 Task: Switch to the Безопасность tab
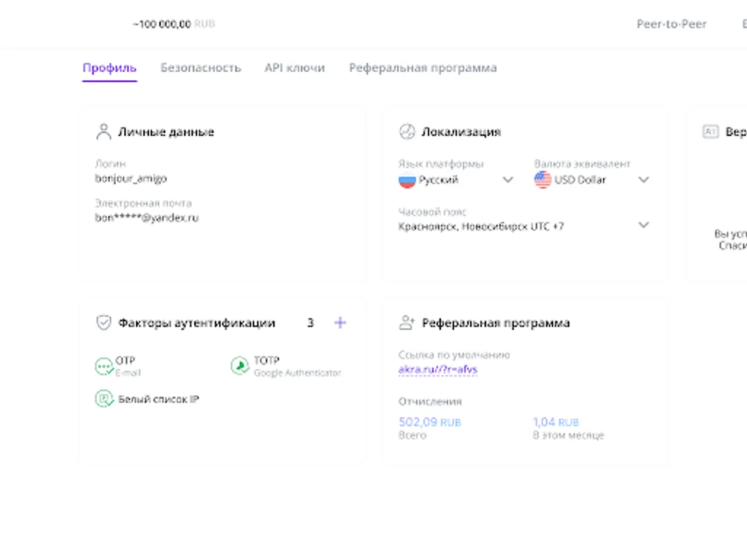[200, 68]
